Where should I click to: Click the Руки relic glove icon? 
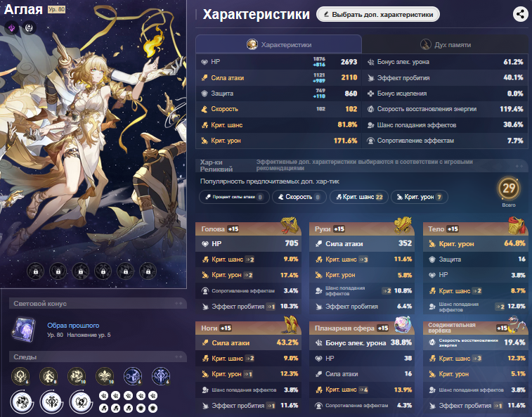pyautogui.click(x=403, y=226)
